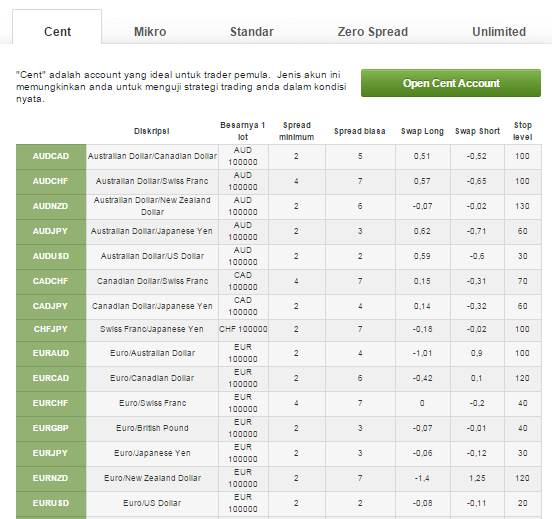
Task: Click the Diskripsi column header
Action: [x=152, y=131]
